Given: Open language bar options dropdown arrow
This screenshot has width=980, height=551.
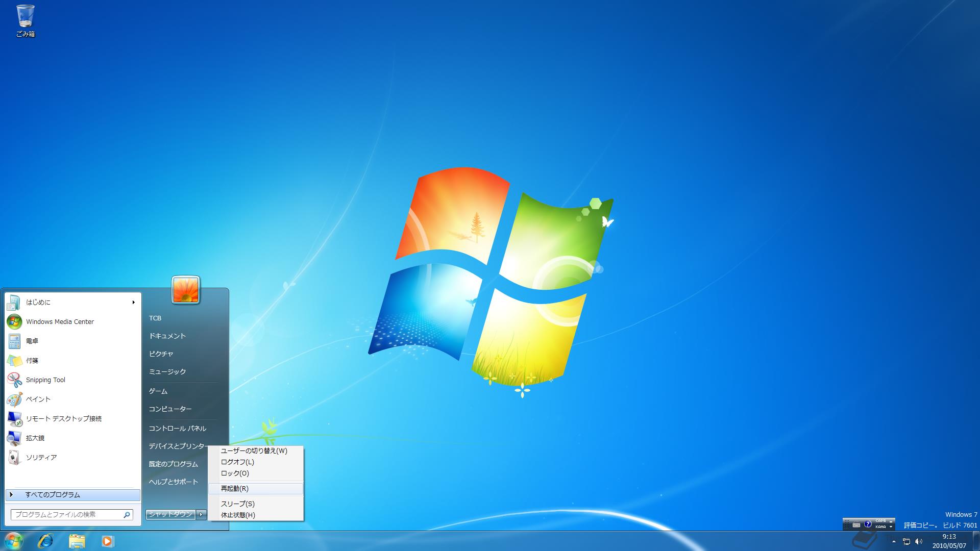Looking at the screenshot, I should [x=891, y=527].
